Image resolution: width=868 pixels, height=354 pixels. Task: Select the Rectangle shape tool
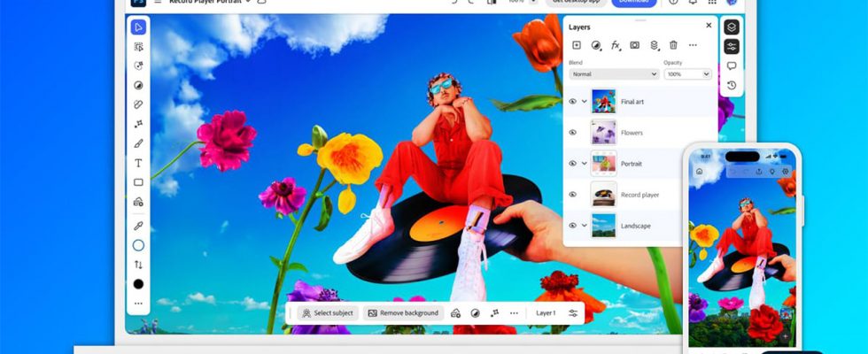(138, 182)
